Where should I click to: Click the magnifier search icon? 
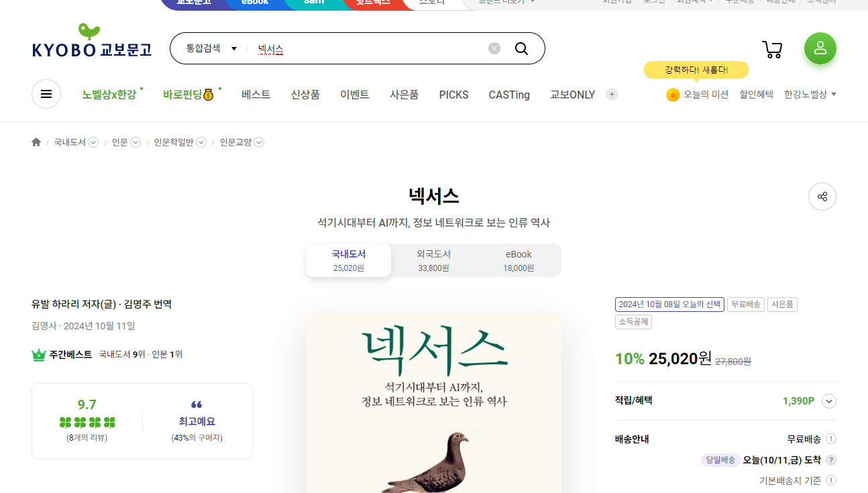(521, 48)
